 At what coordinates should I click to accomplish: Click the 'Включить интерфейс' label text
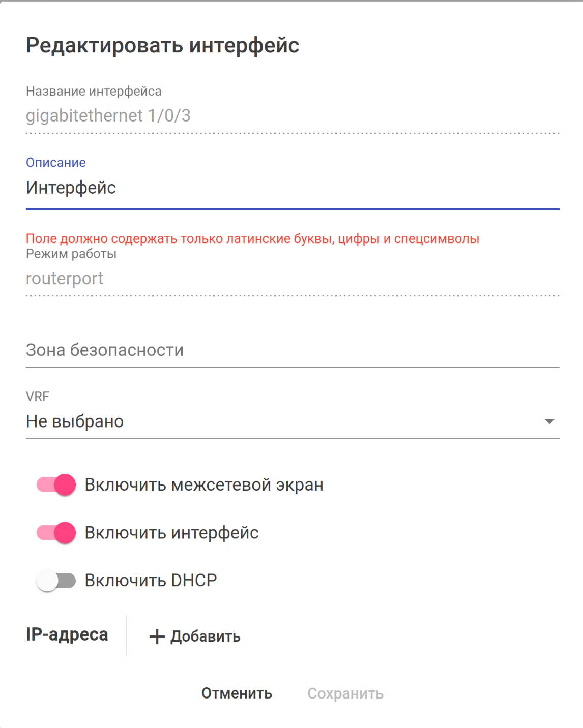[171, 533]
